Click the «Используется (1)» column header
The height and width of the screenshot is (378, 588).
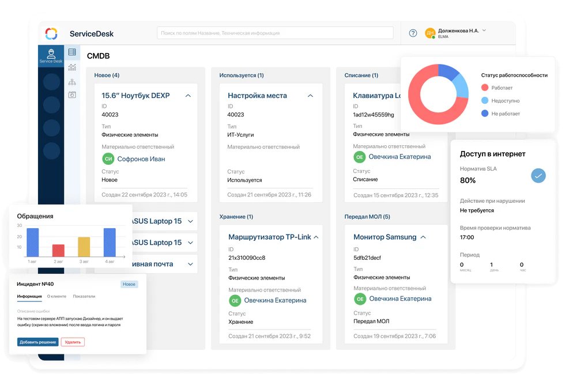pos(242,75)
